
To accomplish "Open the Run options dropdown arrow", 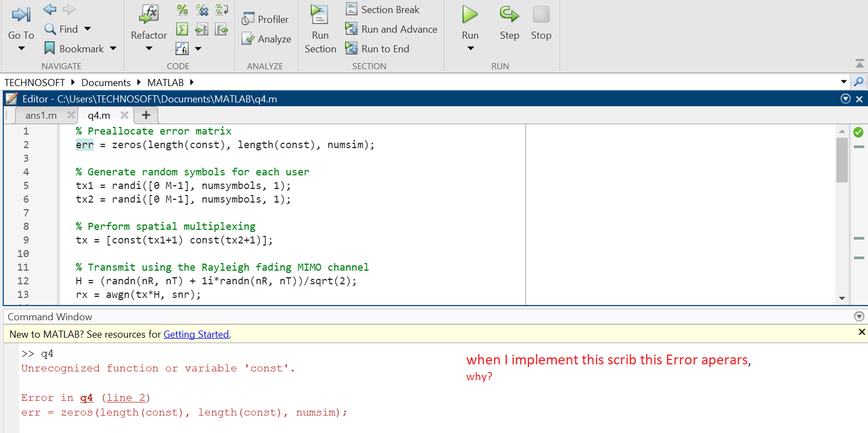I will pos(471,48).
